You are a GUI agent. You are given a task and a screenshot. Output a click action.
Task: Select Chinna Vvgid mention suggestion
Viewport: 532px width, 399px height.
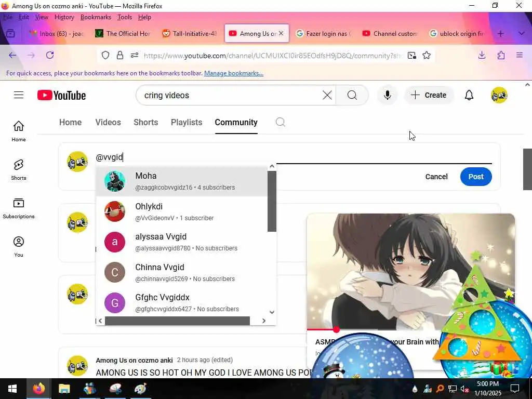pyautogui.click(x=182, y=272)
